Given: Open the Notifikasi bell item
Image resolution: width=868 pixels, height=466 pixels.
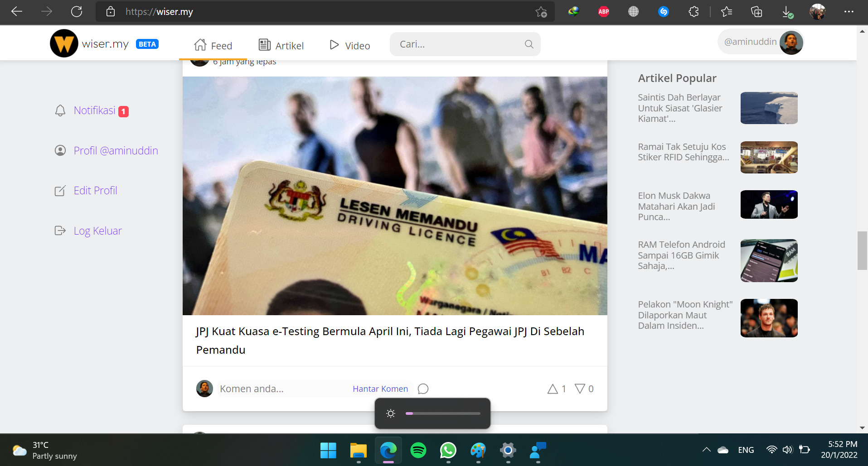Looking at the screenshot, I should click(94, 110).
